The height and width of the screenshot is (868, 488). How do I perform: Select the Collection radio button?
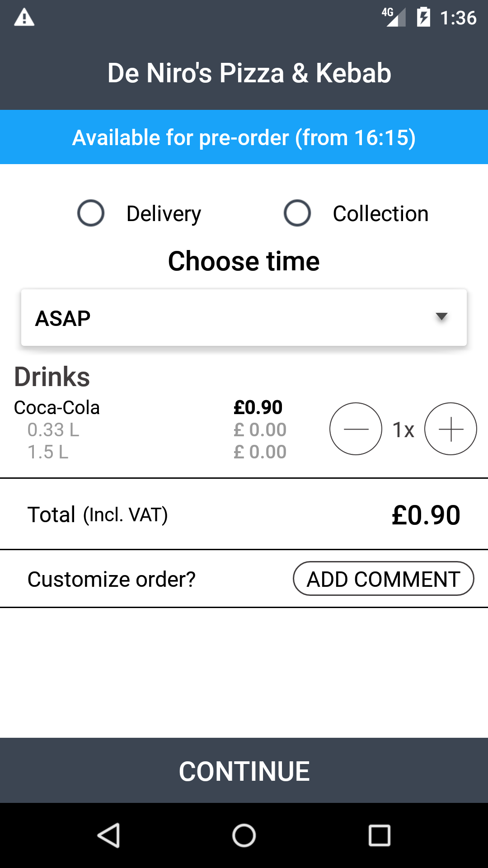[x=297, y=213]
